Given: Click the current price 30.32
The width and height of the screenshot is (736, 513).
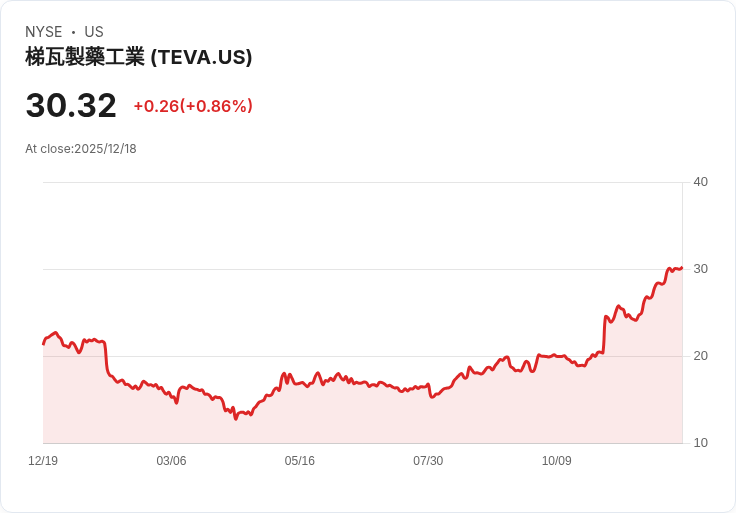Looking at the screenshot, I should pyautogui.click(x=71, y=105).
